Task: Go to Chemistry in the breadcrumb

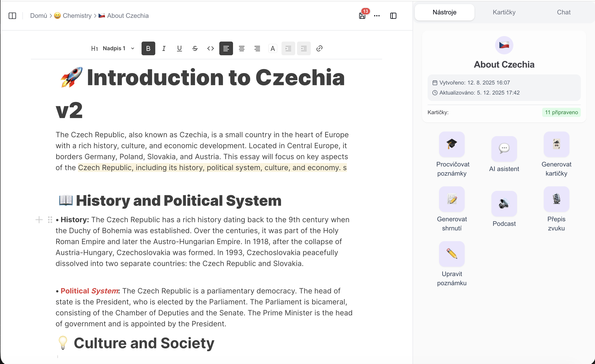Action: 77,16
